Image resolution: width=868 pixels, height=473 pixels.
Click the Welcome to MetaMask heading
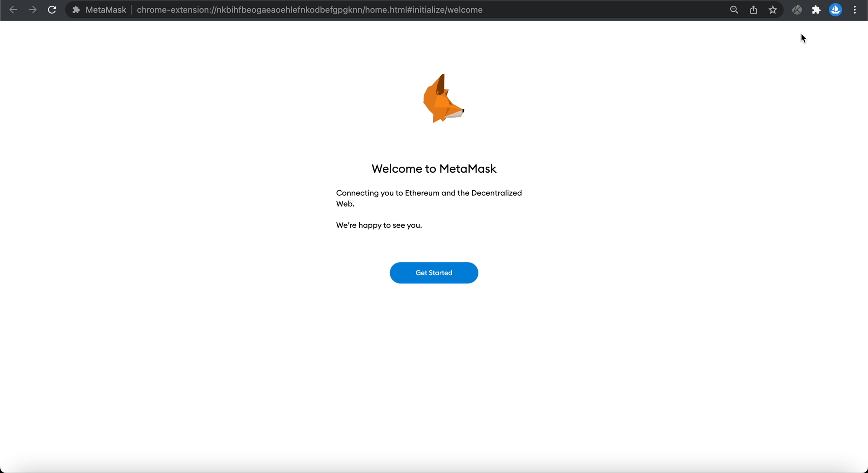pyautogui.click(x=434, y=168)
